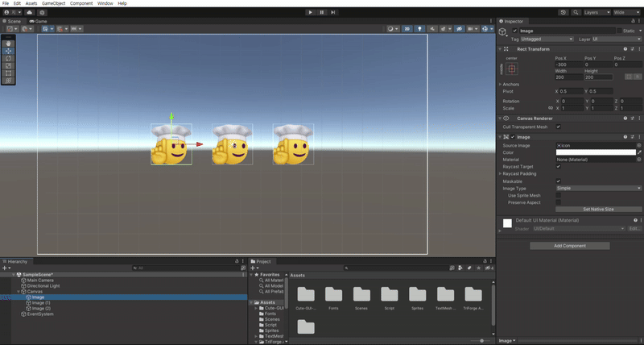The image size is (644, 345).
Task: Toggle Cull Transparent Mesh checkbox
Action: click(x=558, y=127)
